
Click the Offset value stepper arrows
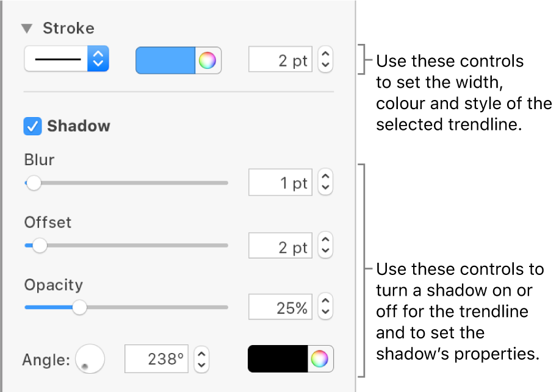click(x=326, y=246)
